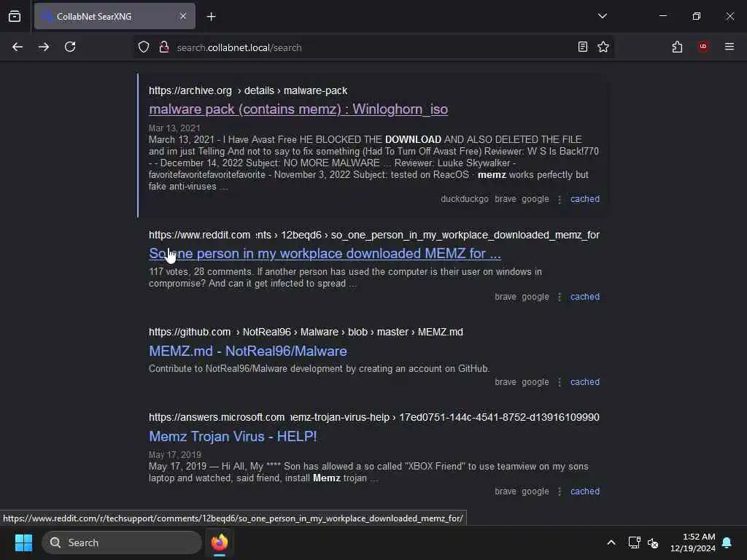Viewport: 747px width, 560px height.
Task: Expand options dots for the reddit result
Action: [560, 297]
